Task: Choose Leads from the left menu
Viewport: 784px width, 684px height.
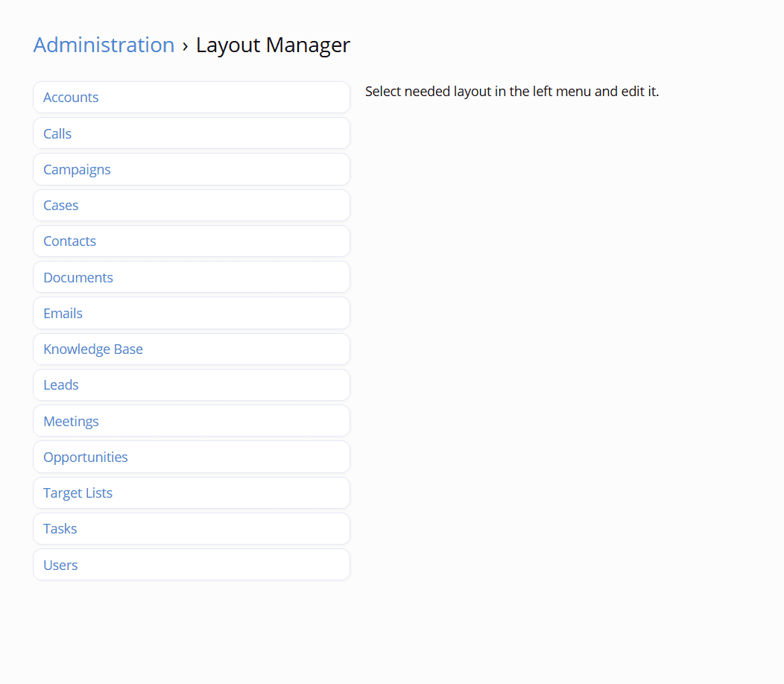Action: 60,385
